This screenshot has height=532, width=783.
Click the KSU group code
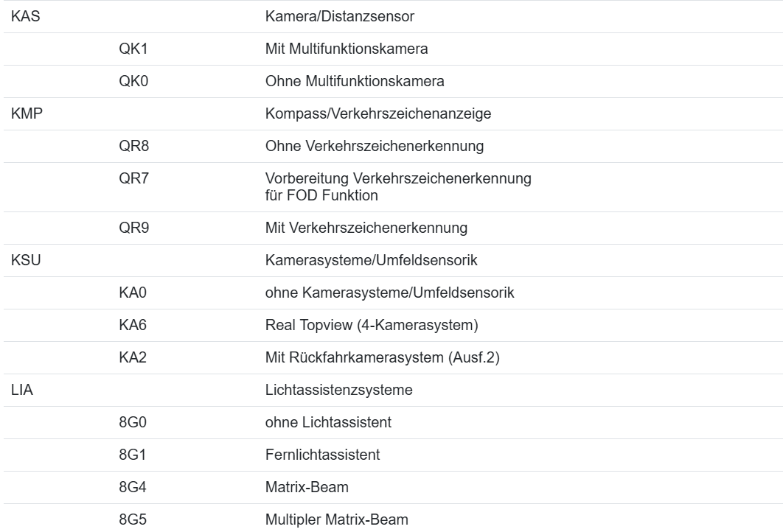coord(25,260)
